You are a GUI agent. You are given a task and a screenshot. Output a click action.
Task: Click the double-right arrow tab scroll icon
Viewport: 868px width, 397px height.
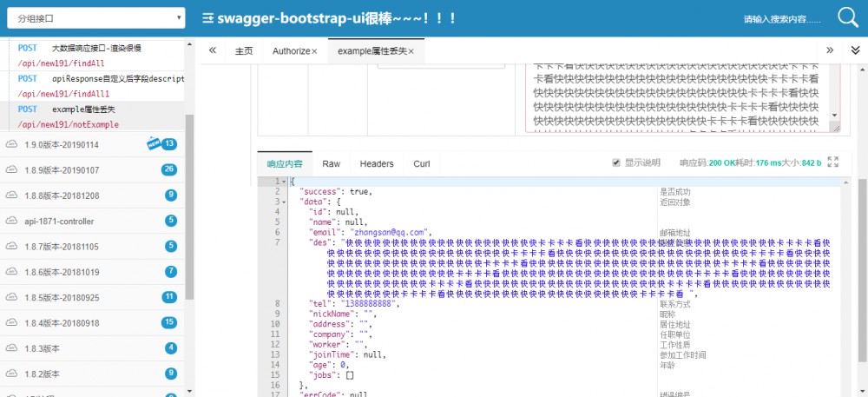(x=830, y=50)
